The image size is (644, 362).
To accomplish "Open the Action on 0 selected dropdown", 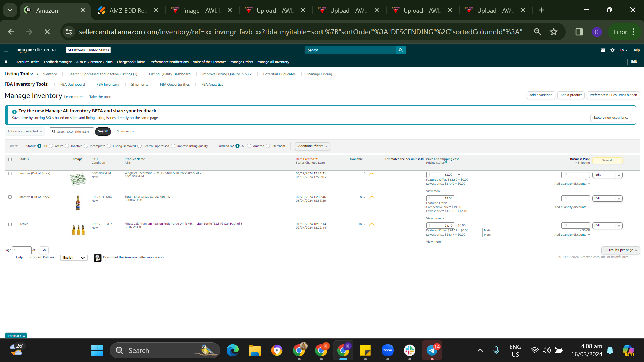I will point(25,131).
